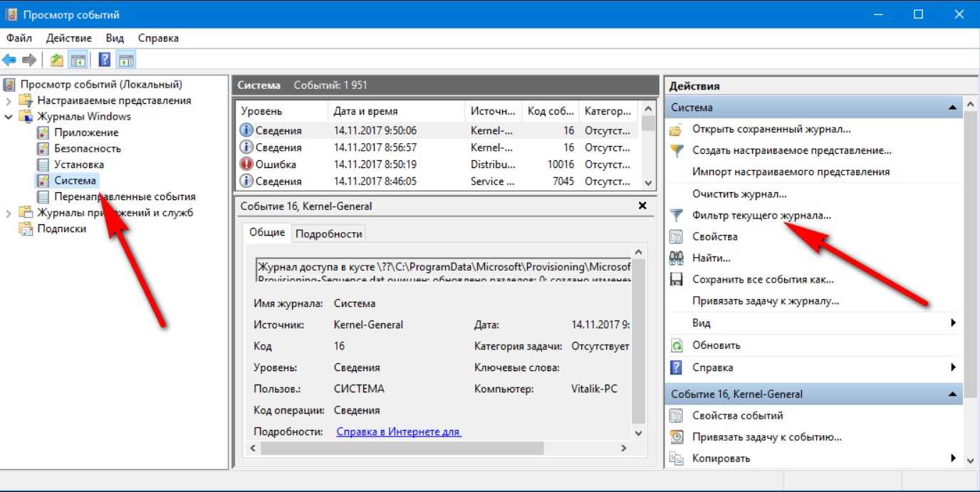Click the filter funnel icon for the current log
The height and width of the screenshot is (492, 980).
(677, 215)
